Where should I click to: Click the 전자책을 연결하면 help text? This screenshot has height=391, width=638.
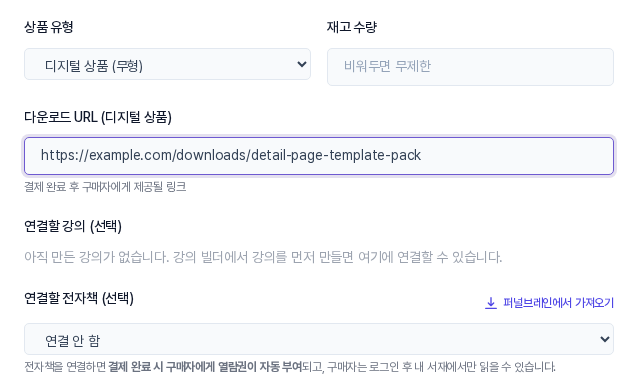290,367
